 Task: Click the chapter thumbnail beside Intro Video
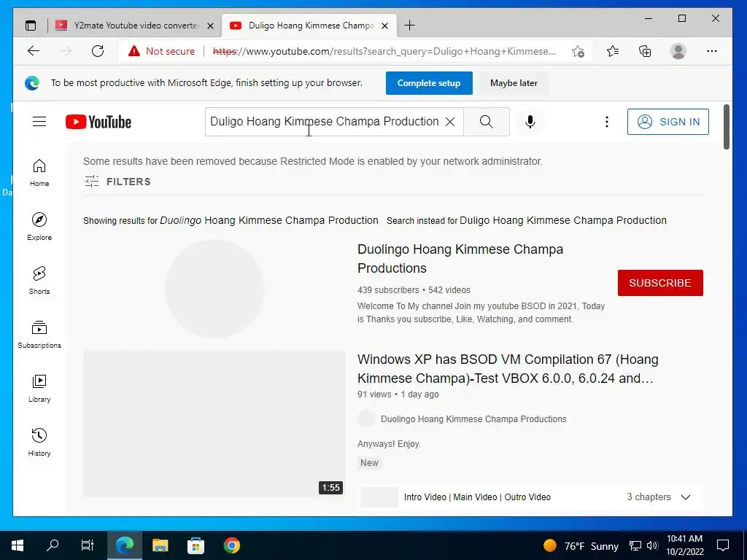pos(379,497)
